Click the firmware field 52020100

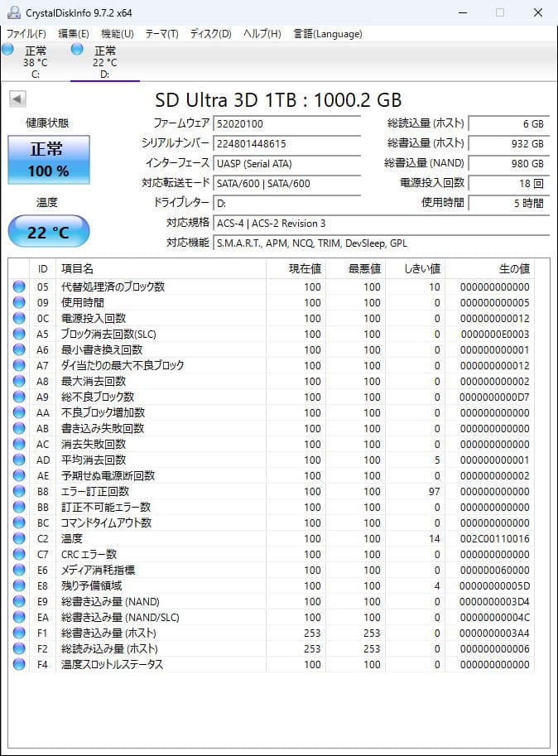tap(286, 123)
